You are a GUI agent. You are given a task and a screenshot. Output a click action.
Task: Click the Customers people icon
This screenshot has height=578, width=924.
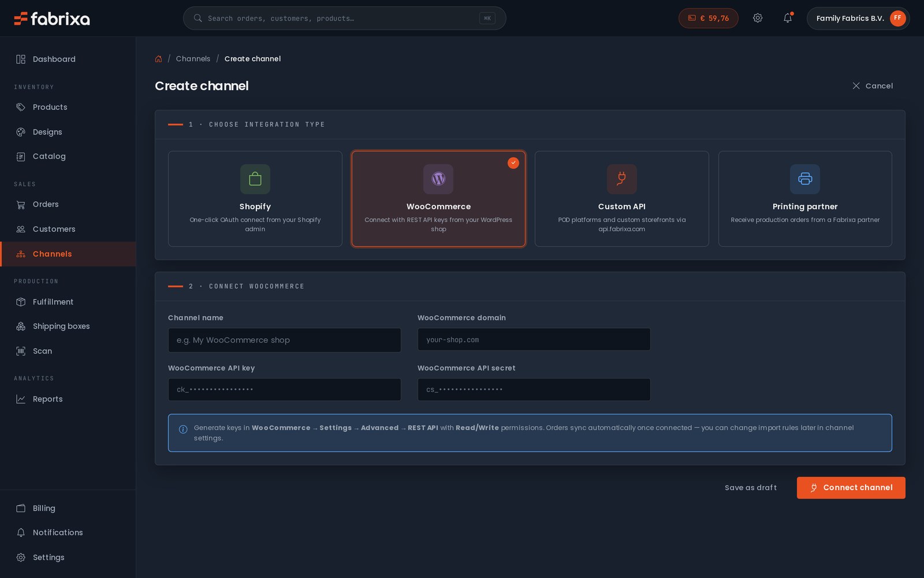21,229
